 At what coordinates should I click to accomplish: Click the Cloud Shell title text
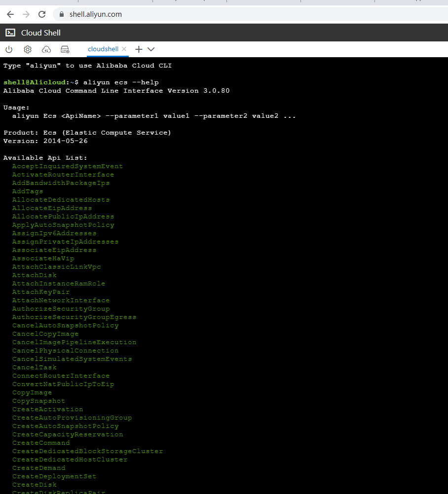pyautogui.click(x=40, y=33)
